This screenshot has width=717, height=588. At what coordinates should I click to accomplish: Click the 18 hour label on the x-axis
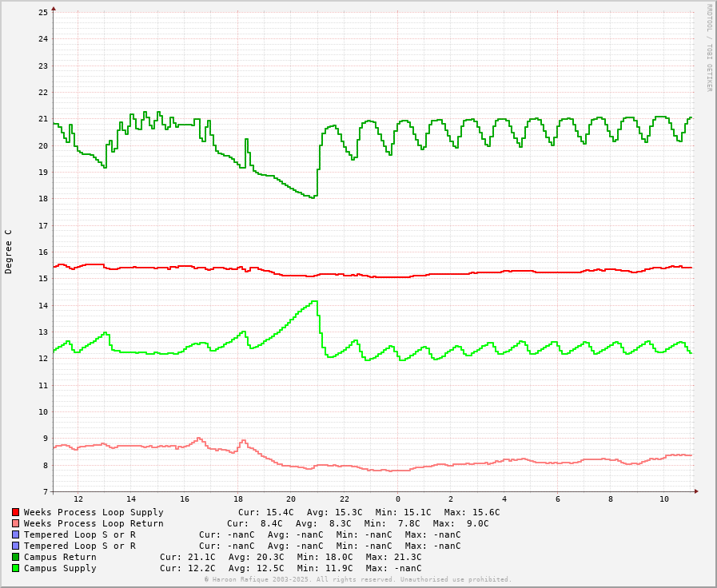click(x=238, y=499)
